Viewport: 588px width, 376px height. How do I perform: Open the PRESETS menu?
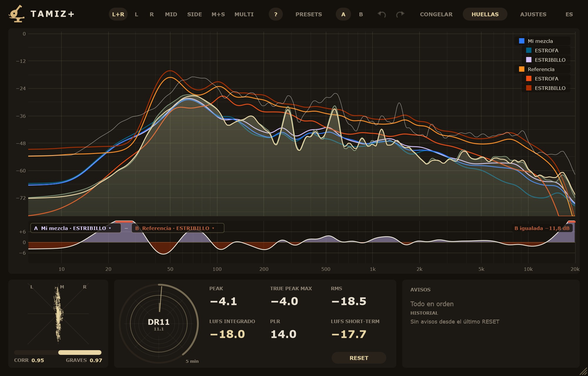[309, 14]
